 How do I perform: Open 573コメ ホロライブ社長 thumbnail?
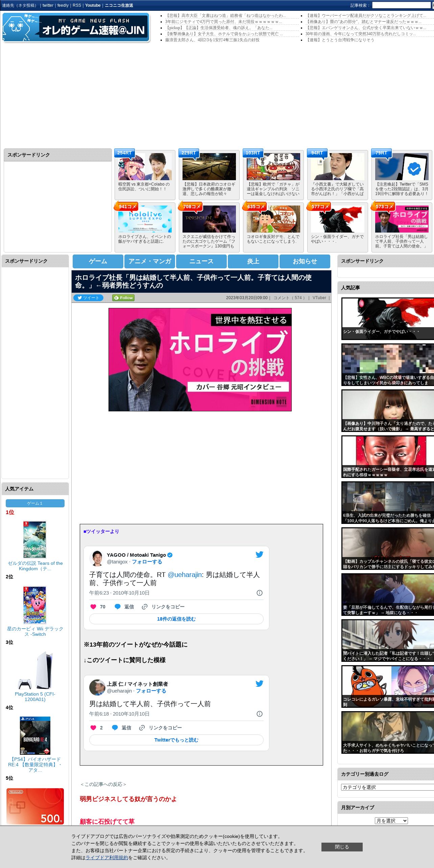pyautogui.click(x=402, y=219)
